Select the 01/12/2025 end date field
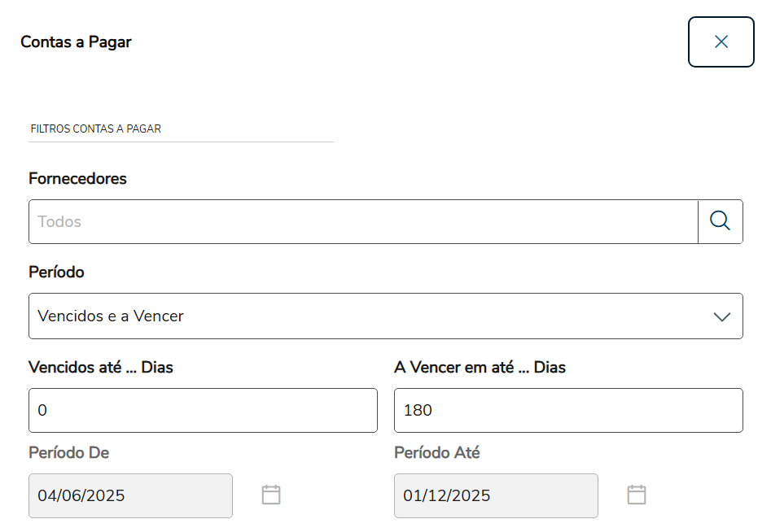The image size is (771, 532). (496, 496)
